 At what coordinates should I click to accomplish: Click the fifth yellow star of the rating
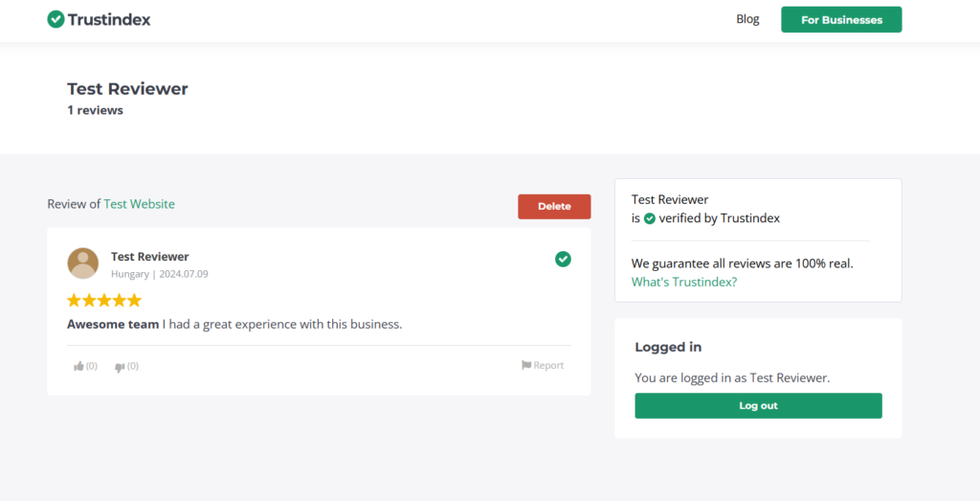[134, 300]
